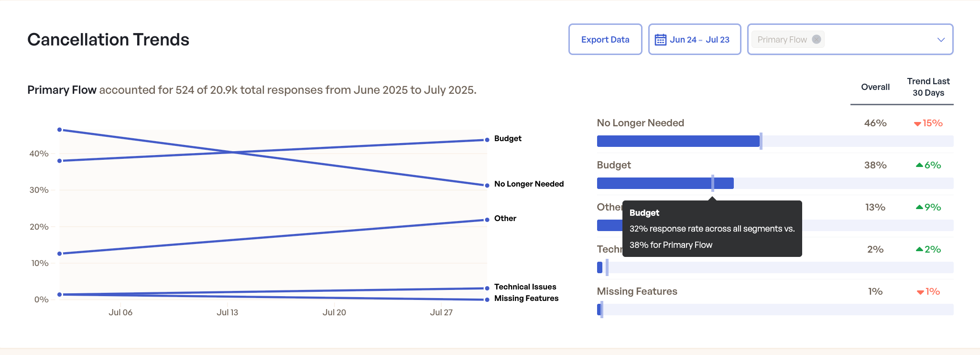Select the Trend Last 30 Days header

[928, 87]
